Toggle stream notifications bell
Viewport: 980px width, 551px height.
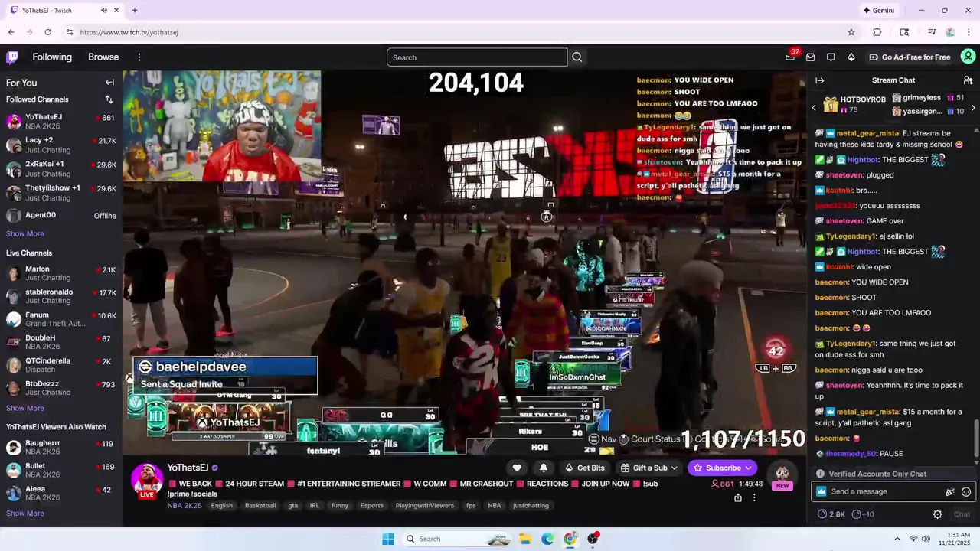click(x=544, y=468)
